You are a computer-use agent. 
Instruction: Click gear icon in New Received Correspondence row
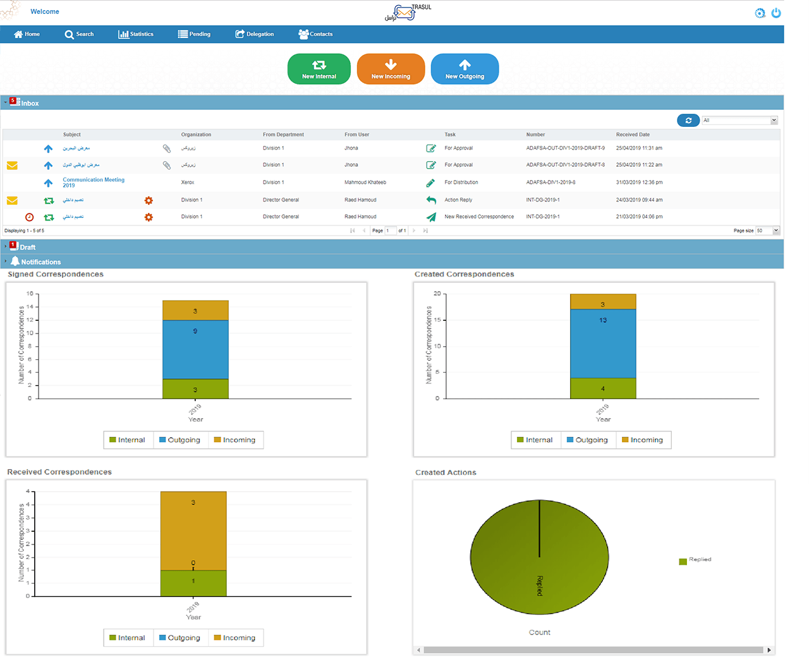(149, 217)
